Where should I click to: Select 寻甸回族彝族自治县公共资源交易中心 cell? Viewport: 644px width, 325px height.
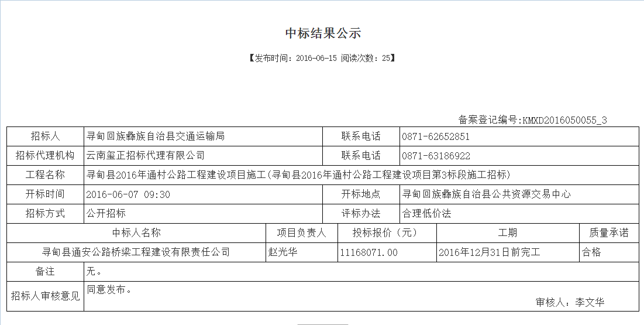click(x=519, y=194)
